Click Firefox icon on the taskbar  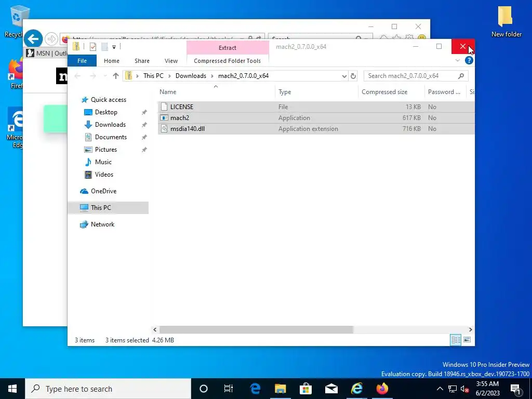tap(382, 389)
